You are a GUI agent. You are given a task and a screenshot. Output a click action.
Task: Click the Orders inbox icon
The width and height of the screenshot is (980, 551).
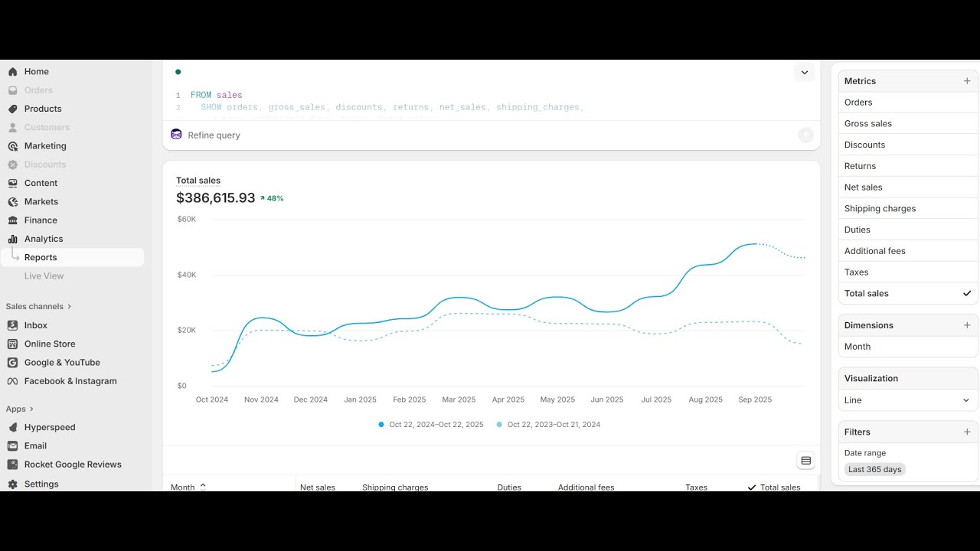12,90
